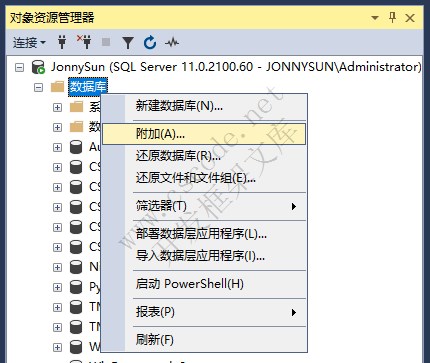Select the highlighted 数据库 tree label
Image resolution: width=430 pixels, height=363 pixels.
click(88, 87)
